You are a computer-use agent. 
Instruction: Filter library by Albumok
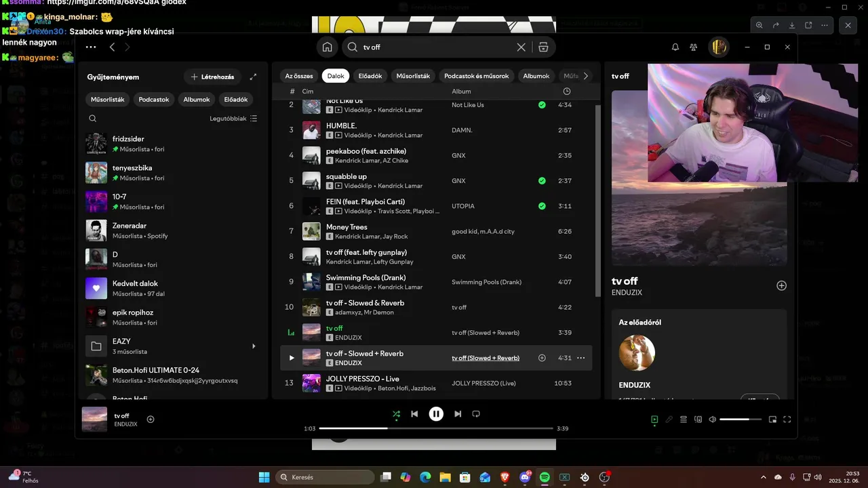point(197,100)
